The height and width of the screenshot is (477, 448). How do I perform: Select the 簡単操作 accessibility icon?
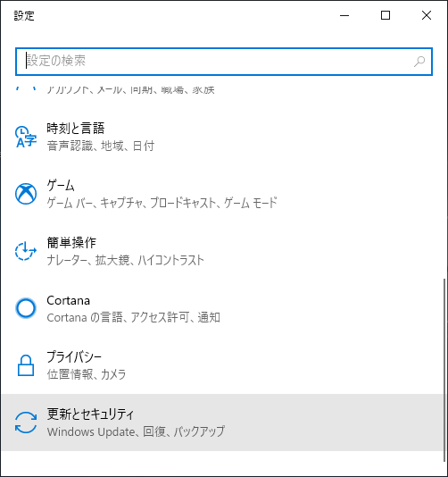click(26, 251)
